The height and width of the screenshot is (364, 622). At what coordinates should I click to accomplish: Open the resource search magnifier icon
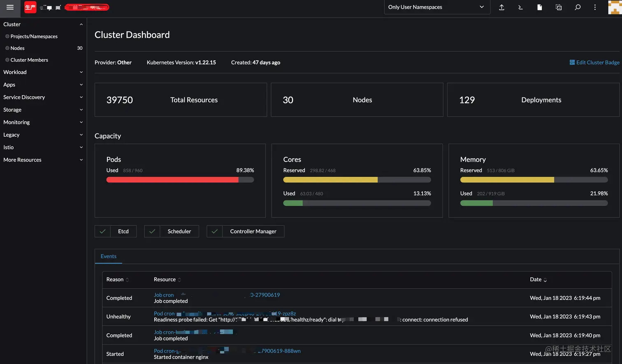tap(578, 7)
